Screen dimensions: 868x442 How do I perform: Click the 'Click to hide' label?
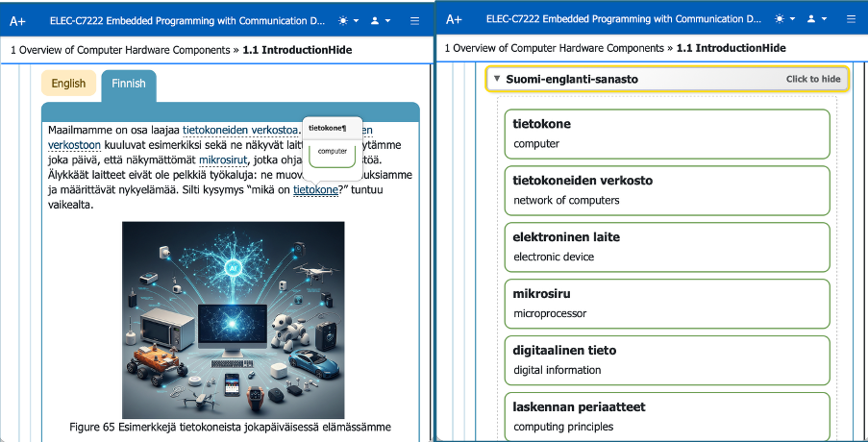[x=812, y=79]
